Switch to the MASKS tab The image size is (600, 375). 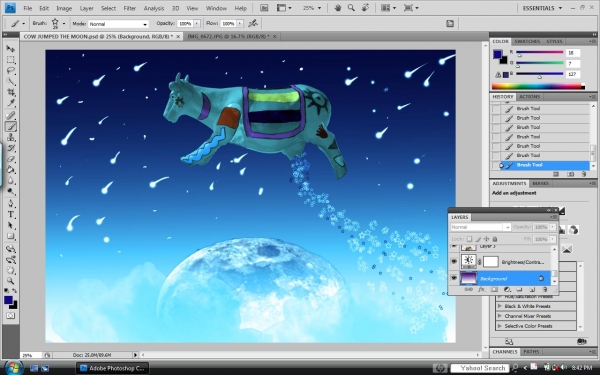click(541, 183)
